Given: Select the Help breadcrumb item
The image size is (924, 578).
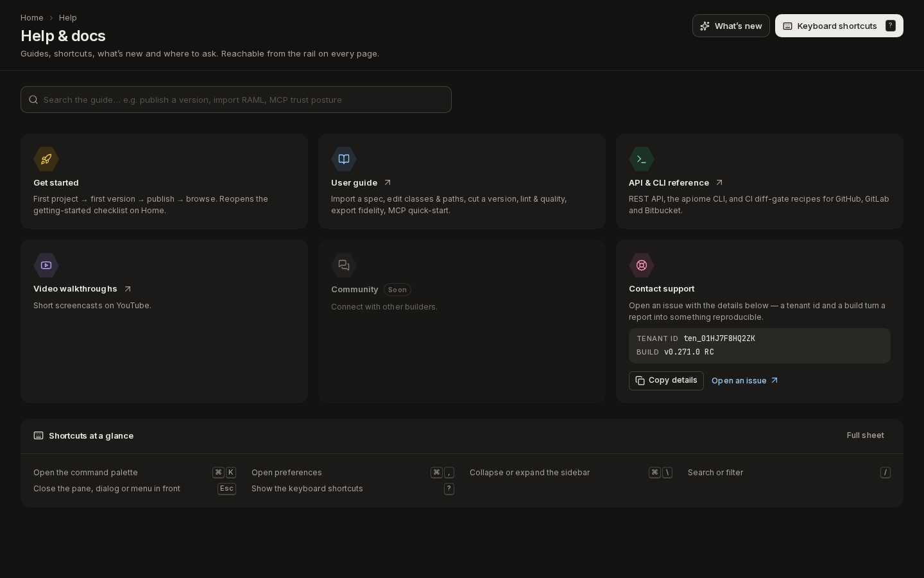Looking at the screenshot, I should point(67,18).
